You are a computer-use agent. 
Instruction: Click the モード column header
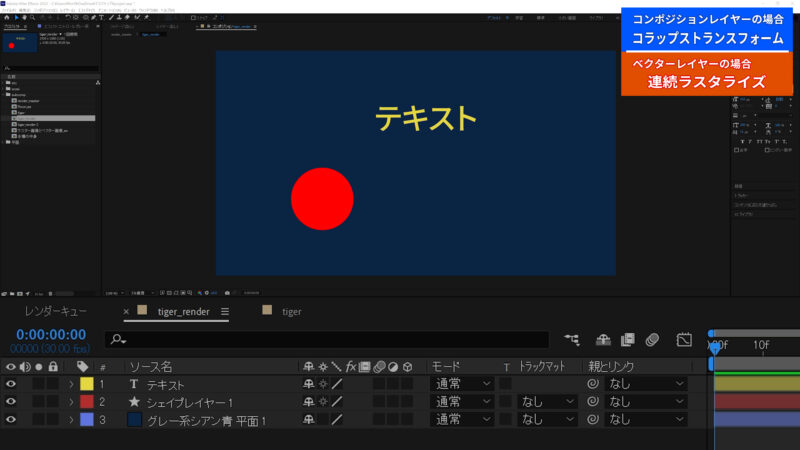pos(446,366)
